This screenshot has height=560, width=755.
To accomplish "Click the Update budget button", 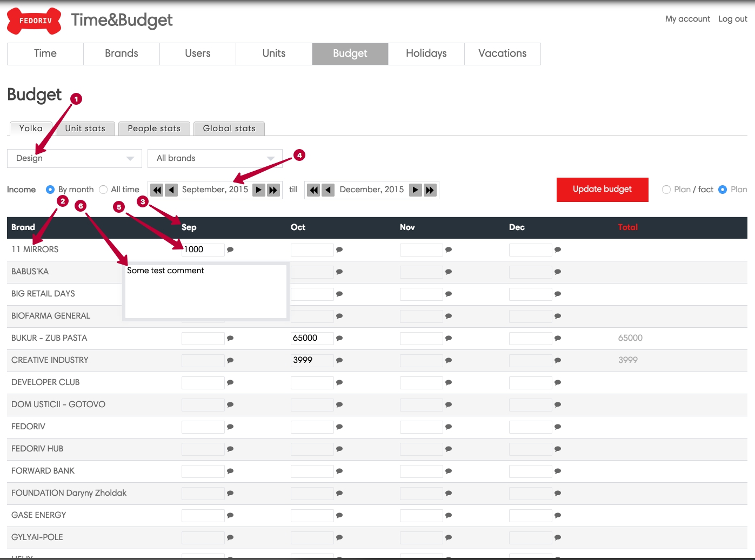I will (x=603, y=190).
